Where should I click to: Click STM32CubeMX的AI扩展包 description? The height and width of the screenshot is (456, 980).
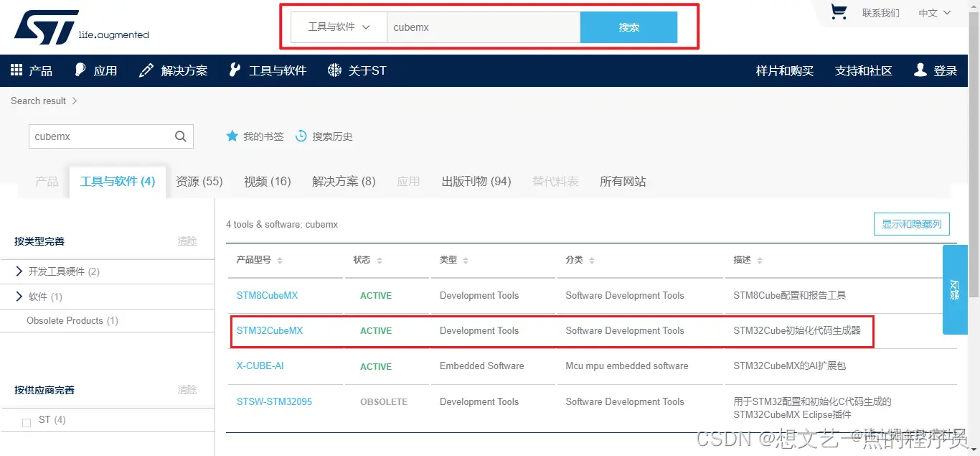[x=789, y=366]
